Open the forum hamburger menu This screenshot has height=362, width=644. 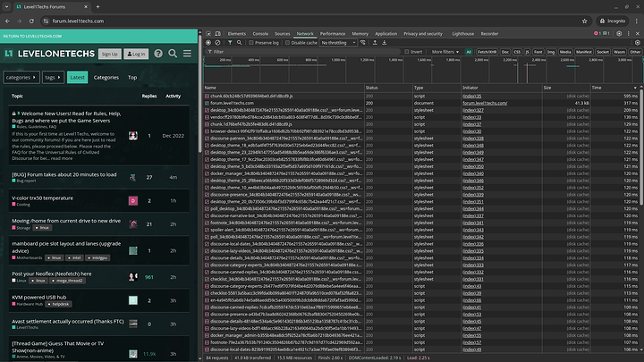click(x=186, y=54)
